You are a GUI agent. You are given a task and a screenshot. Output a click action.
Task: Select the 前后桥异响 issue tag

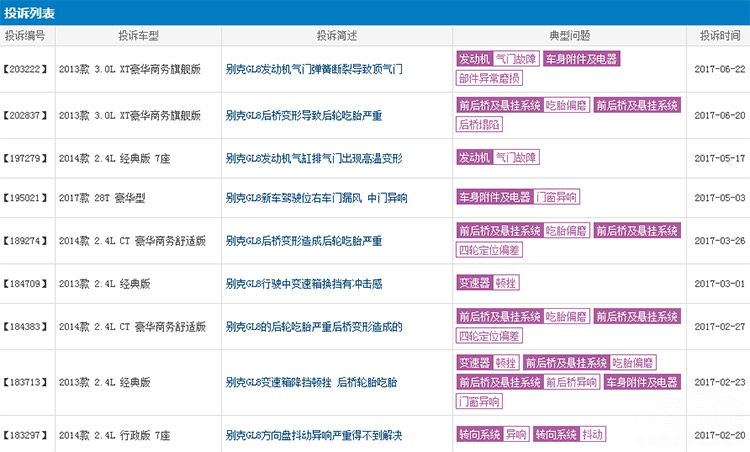[574, 382]
